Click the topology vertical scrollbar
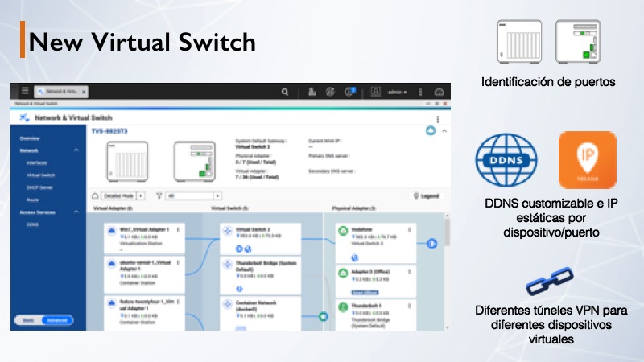The image size is (644, 362). click(447, 232)
